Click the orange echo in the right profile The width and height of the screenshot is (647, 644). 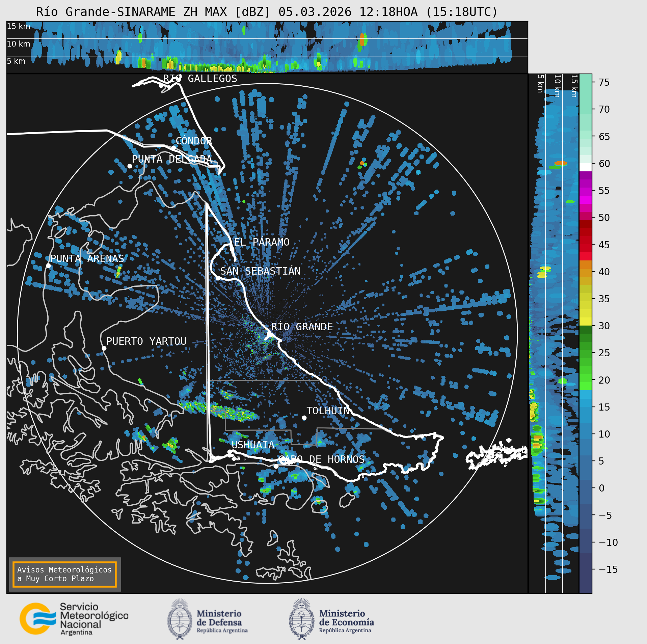click(561, 163)
